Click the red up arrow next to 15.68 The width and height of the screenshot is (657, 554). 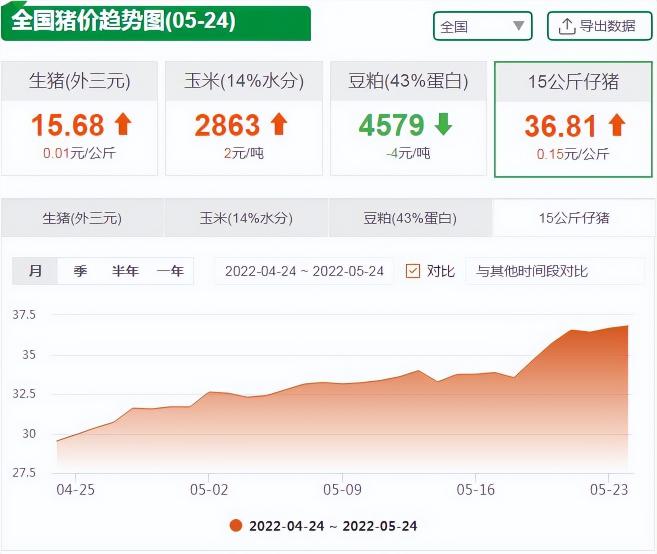click(x=123, y=125)
